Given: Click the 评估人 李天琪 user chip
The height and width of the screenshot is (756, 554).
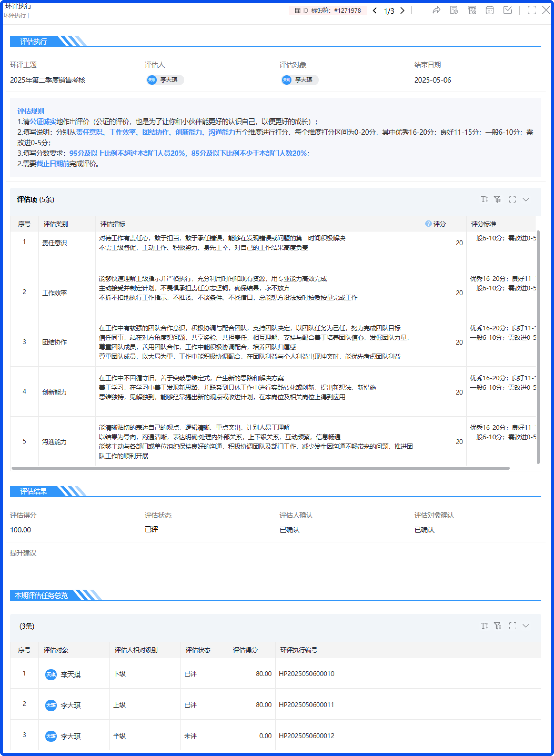Looking at the screenshot, I should click(165, 80).
